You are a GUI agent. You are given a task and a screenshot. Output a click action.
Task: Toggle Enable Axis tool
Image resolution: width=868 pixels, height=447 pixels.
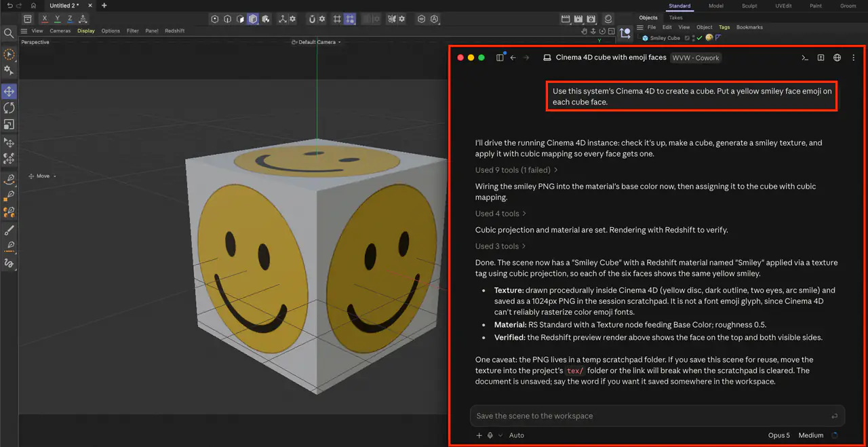pos(282,19)
